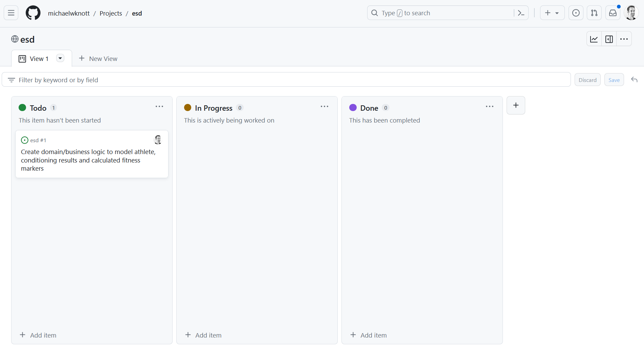This screenshot has height=346, width=644.
Task: Go to GitHub home via Octocat logo
Action: pyautogui.click(x=33, y=13)
